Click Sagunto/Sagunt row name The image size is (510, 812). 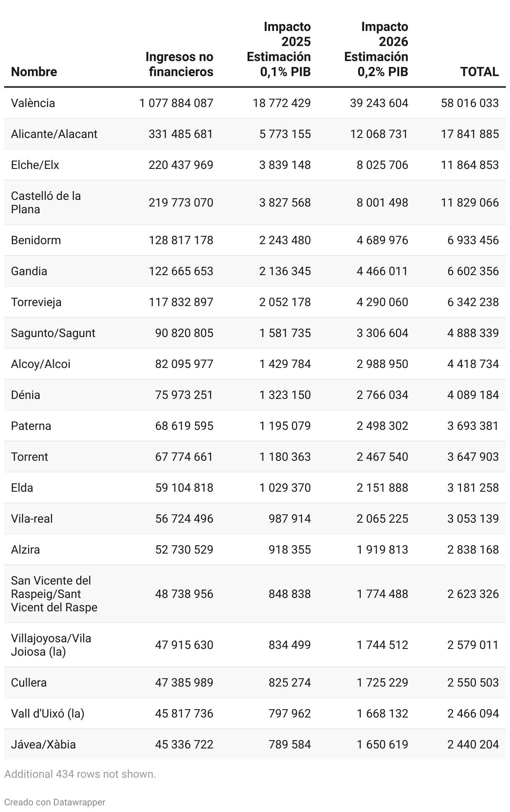click(53, 333)
